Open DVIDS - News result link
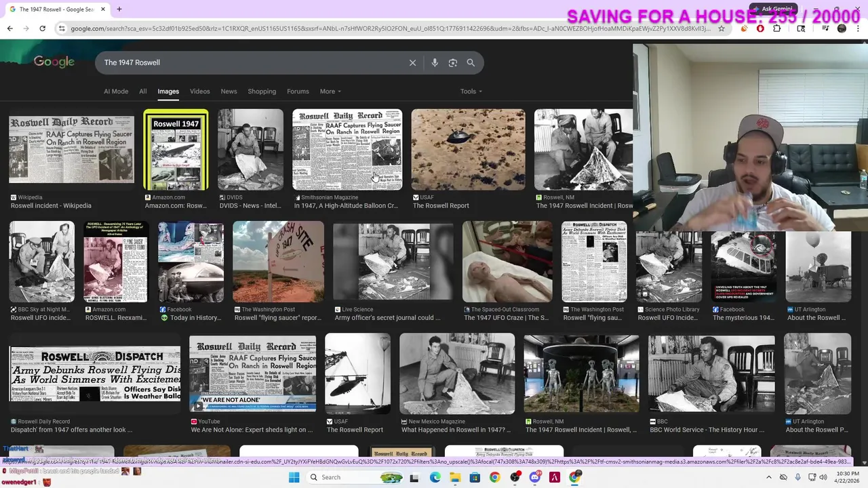Viewport: 868px width, 488px height. [x=250, y=206]
